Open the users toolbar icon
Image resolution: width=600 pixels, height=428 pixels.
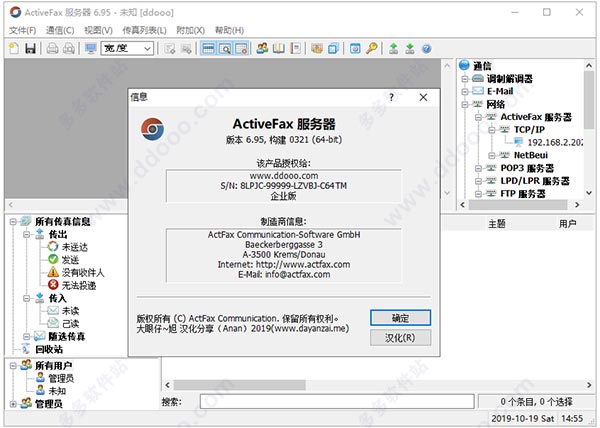pos(262,49)
